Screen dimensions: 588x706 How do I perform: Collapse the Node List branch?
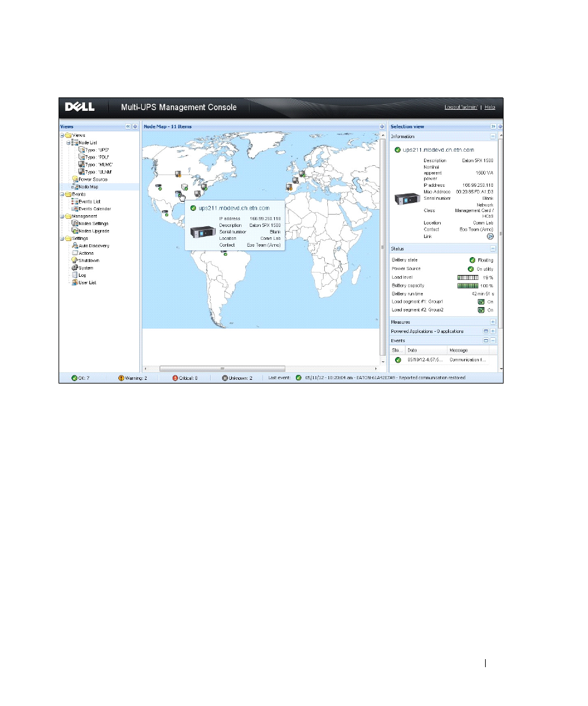tap(68, 142)
